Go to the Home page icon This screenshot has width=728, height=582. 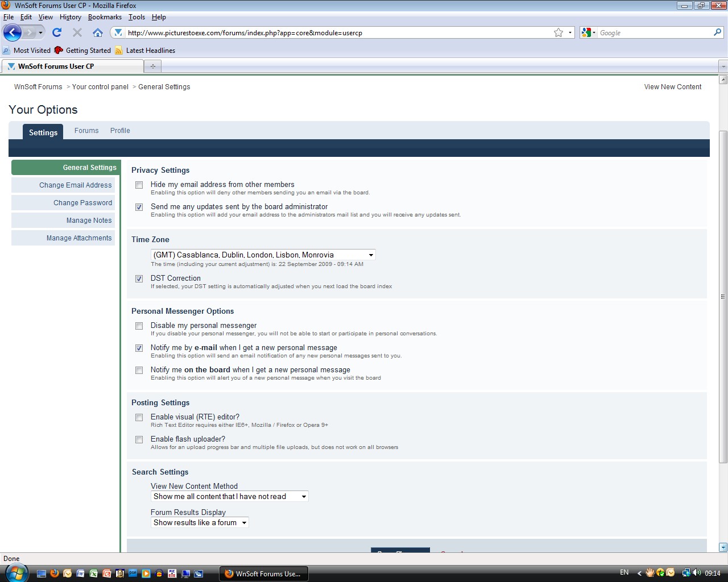[98, 32]
